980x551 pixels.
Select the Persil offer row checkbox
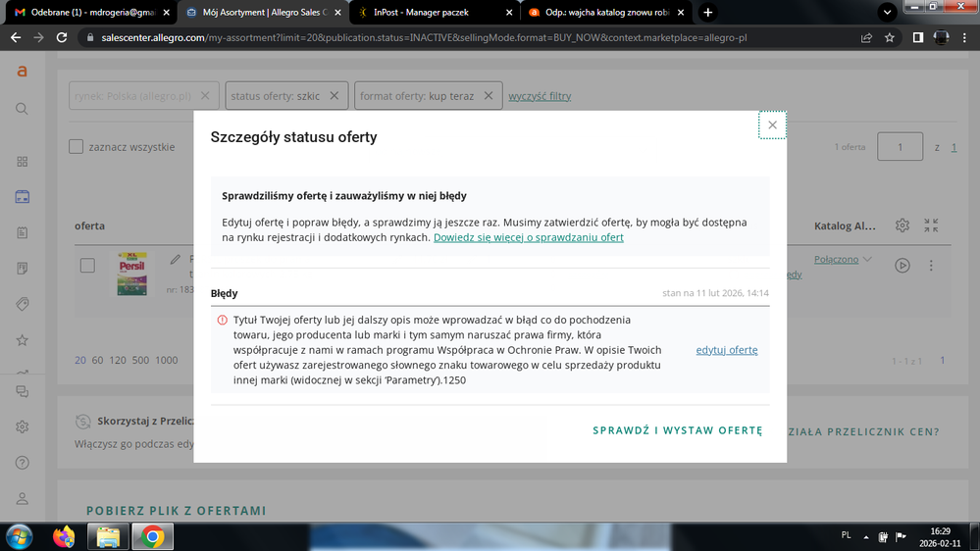click(x=87, y=265)
